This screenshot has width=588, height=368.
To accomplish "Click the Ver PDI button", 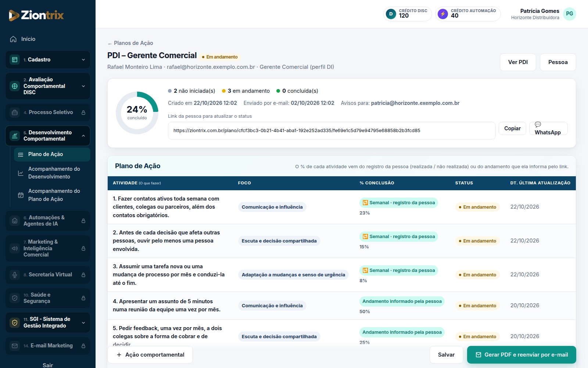I will (x=518, y=62).
